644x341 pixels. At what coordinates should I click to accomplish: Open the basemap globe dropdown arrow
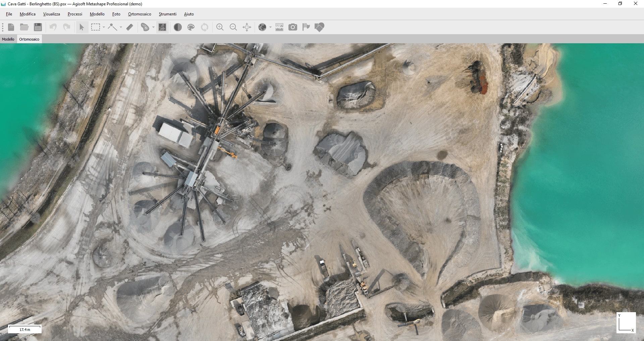coord(270,27)
